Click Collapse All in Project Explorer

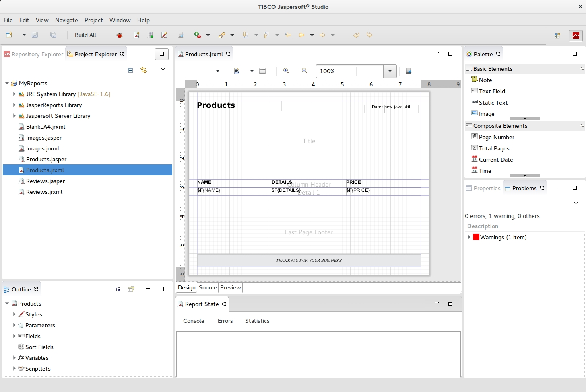(130, 70)
